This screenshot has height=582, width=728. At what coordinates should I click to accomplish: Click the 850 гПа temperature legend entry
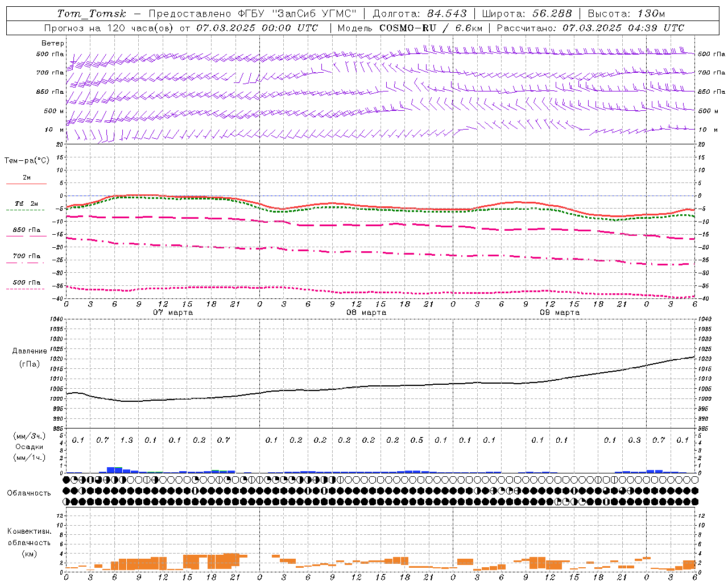point(26,230)
